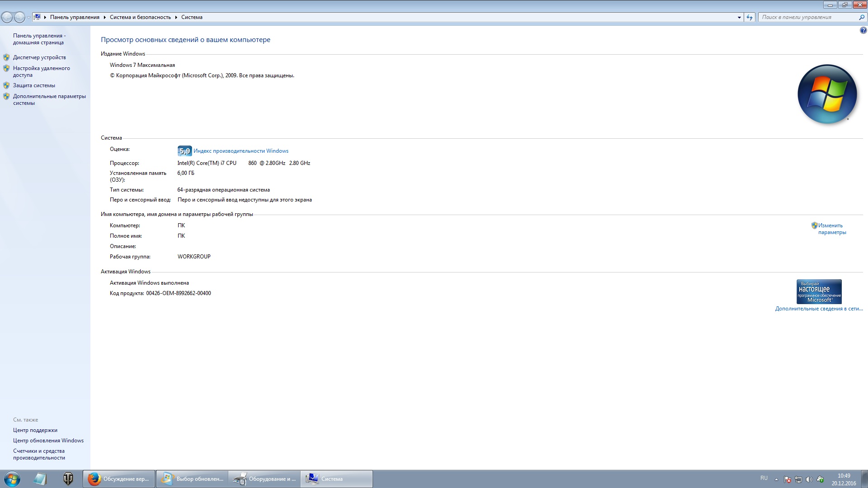Click product key '00426-OEM-8992662-00400'
Viewport: 868px width, 488px height.
179,293
